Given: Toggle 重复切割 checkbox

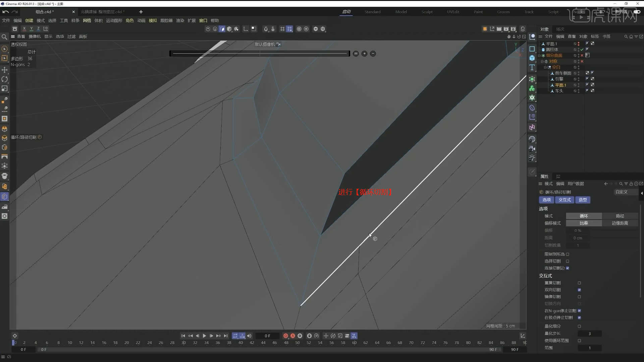Looking at the screenshot, I should click(579, 283).
